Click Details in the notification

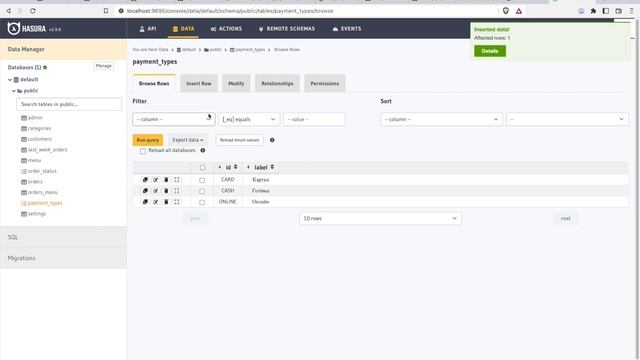(490, 51)
